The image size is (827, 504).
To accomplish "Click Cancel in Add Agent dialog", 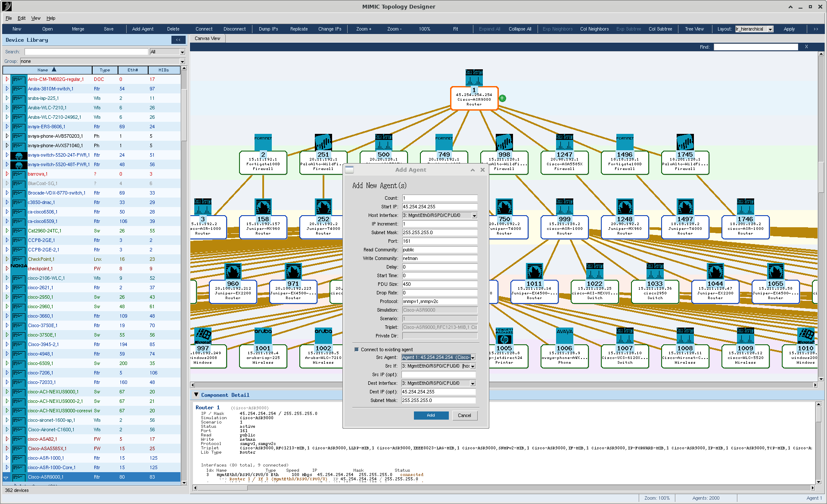I will pos(464,415).
